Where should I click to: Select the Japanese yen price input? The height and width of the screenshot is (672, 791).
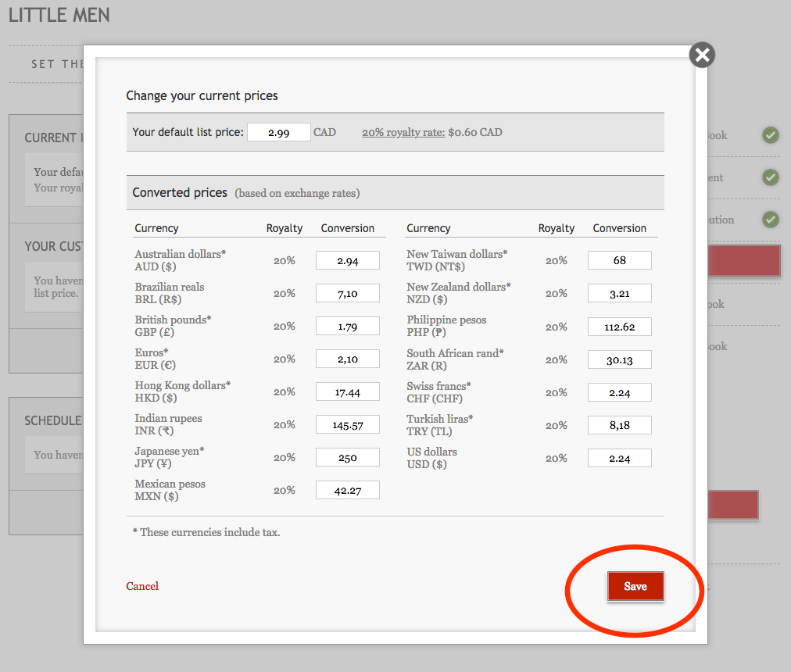click(x=347, y=458)
